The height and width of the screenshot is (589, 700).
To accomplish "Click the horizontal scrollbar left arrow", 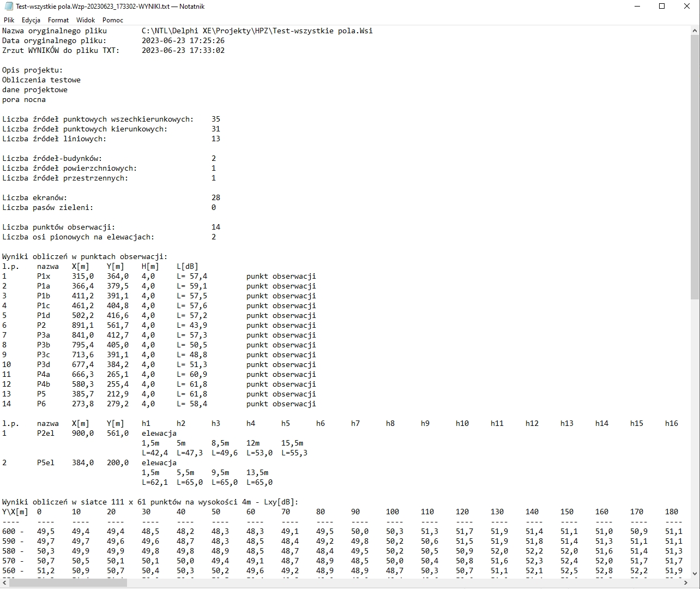I will coord(4,583).
